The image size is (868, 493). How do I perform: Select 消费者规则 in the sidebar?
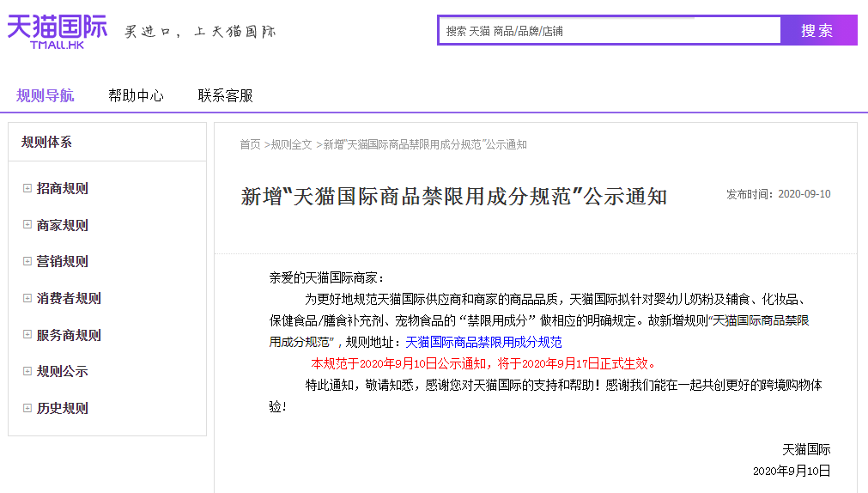68,298
